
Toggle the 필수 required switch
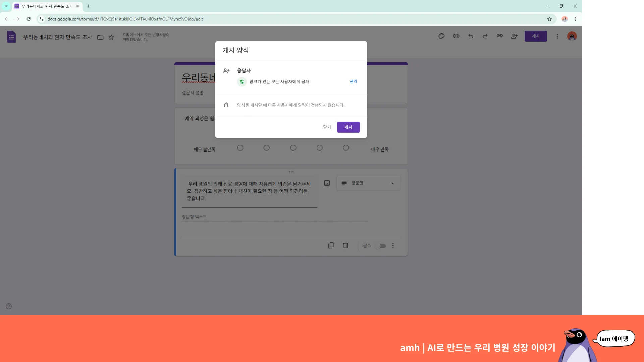point(380,246)
